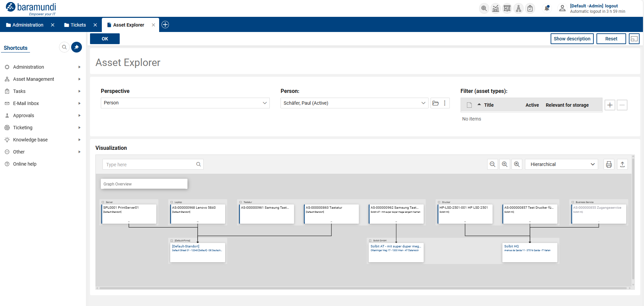The height and width of the screenshot is (306, 644).
Task: Open notifications via the bell icon
Action: click(x=546, y=8)
